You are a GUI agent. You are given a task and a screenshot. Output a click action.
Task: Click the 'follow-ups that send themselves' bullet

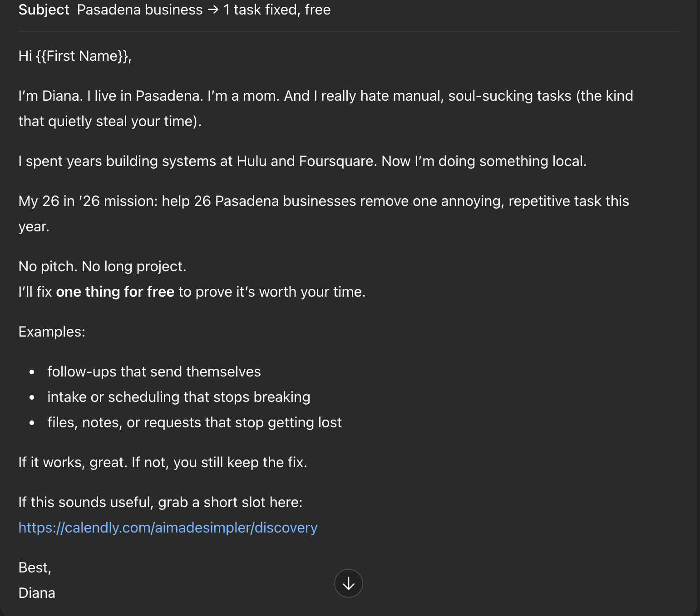(x=154, y=372)
